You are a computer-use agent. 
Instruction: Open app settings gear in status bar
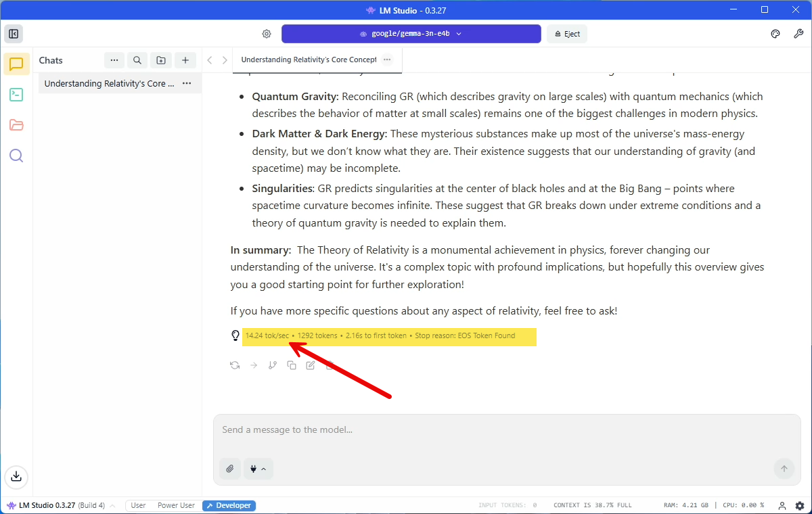pyautogui.click(x=800, y=505)
